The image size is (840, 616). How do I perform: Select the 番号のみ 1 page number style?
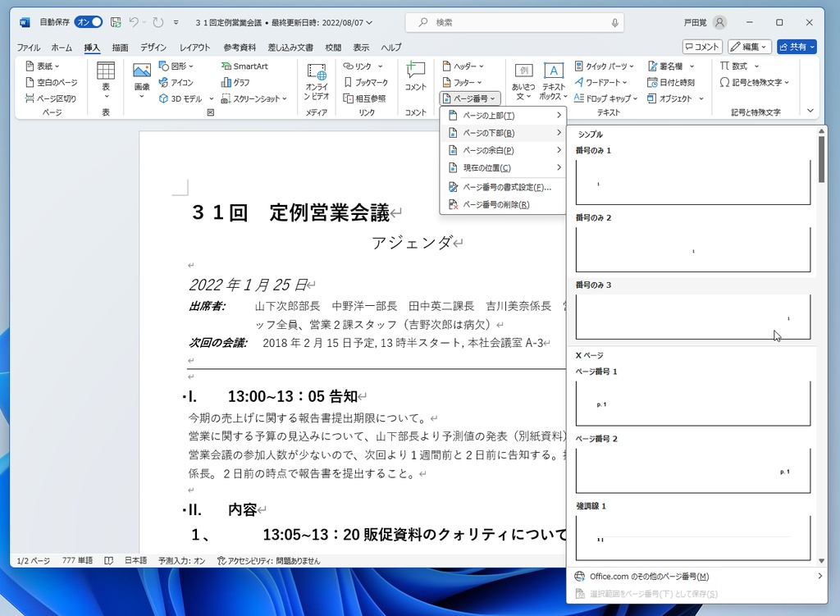point(692,182)
